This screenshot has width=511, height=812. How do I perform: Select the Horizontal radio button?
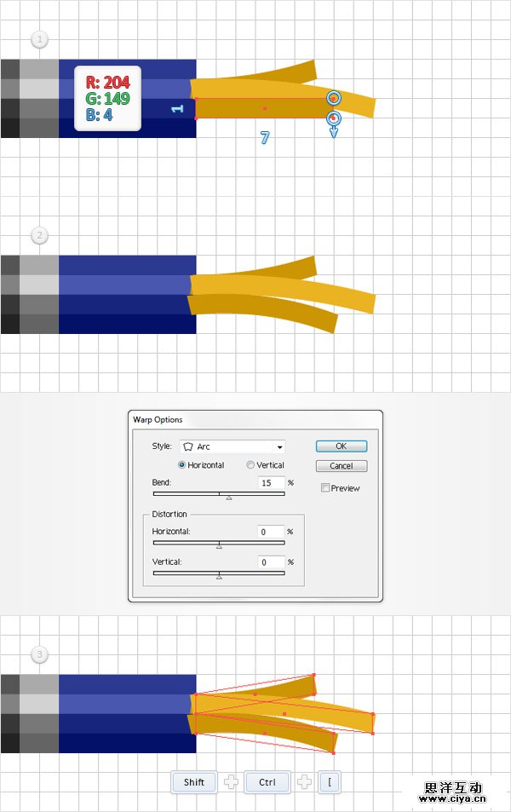pyautogui.click(x=182, y=465)
